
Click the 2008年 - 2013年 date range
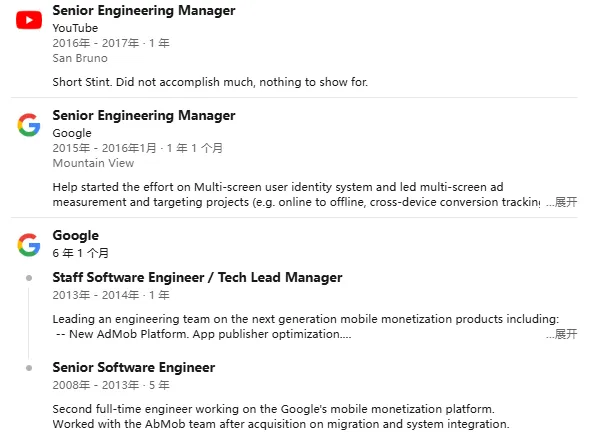[96, 385]
